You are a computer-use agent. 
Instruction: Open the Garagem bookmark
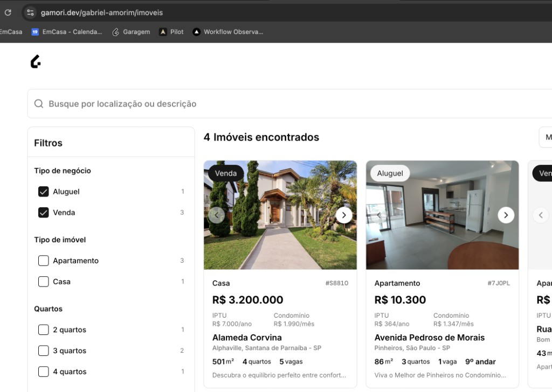click(131, 32)
